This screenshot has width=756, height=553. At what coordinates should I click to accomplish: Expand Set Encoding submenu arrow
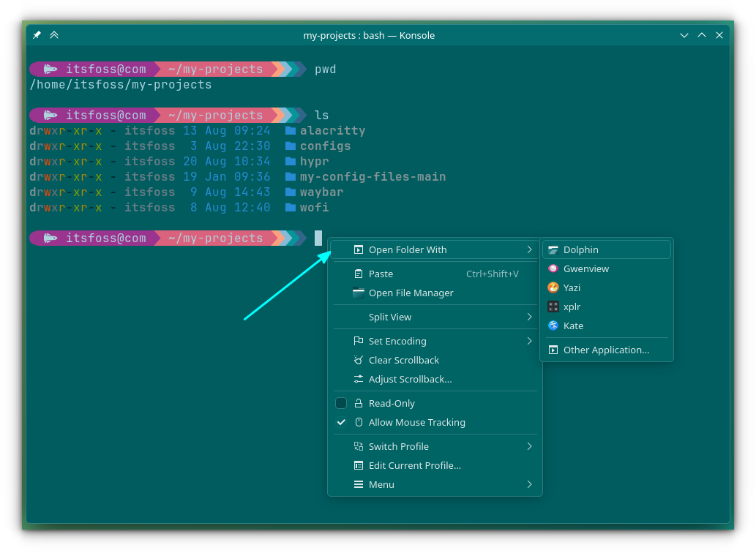[529, 342]
